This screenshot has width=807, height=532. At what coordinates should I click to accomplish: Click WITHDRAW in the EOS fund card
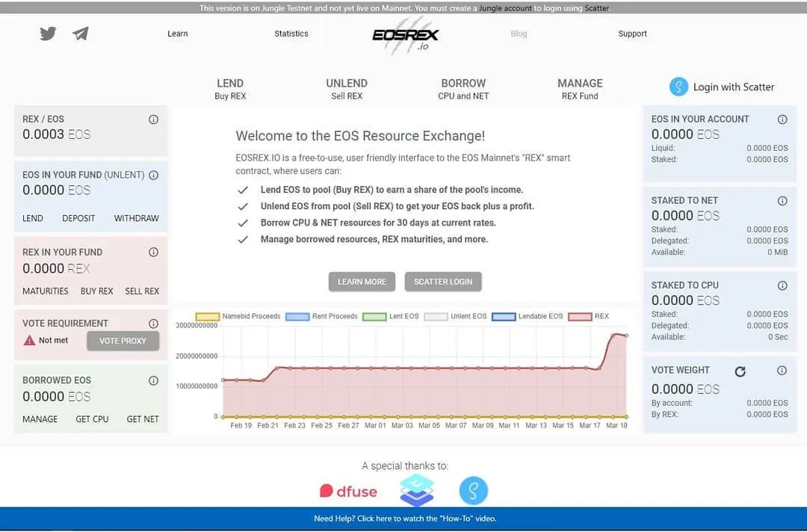(x=137, y=218)
